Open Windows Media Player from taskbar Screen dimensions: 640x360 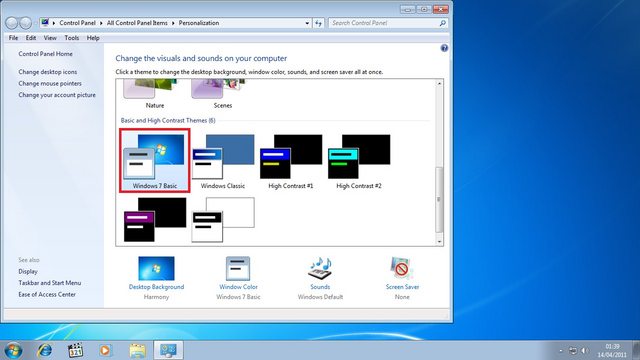tap(105, 350)
